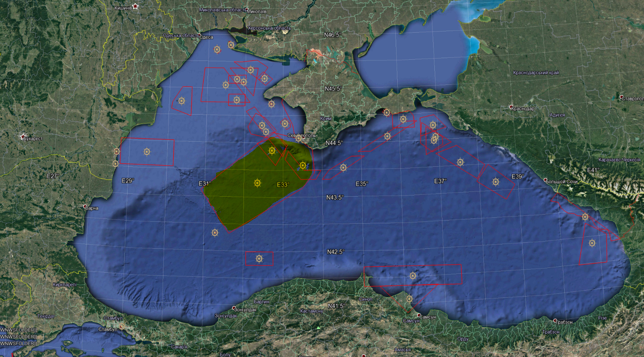This screenshot has width=644, height=357.
Task: Click the top WNWSFOLDER overlay text
Action: [x=18, y=330]
